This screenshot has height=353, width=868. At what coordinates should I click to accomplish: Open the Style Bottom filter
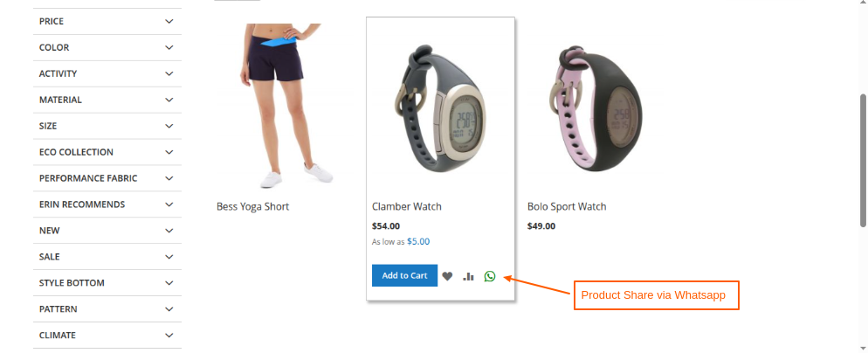(x=107, y=282)
